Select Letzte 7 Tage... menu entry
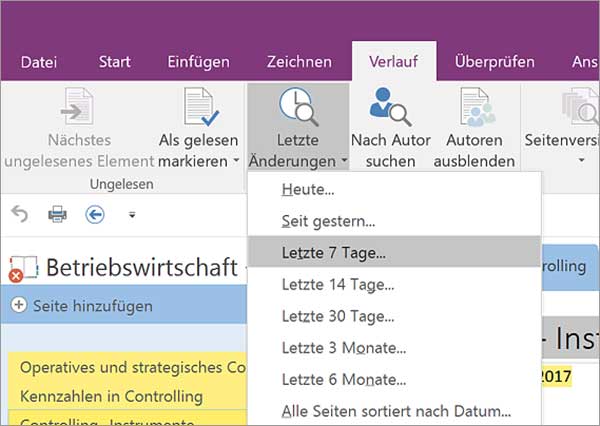Image resolution: width=600 pixels, height=426 pixels. pos(394,252)
